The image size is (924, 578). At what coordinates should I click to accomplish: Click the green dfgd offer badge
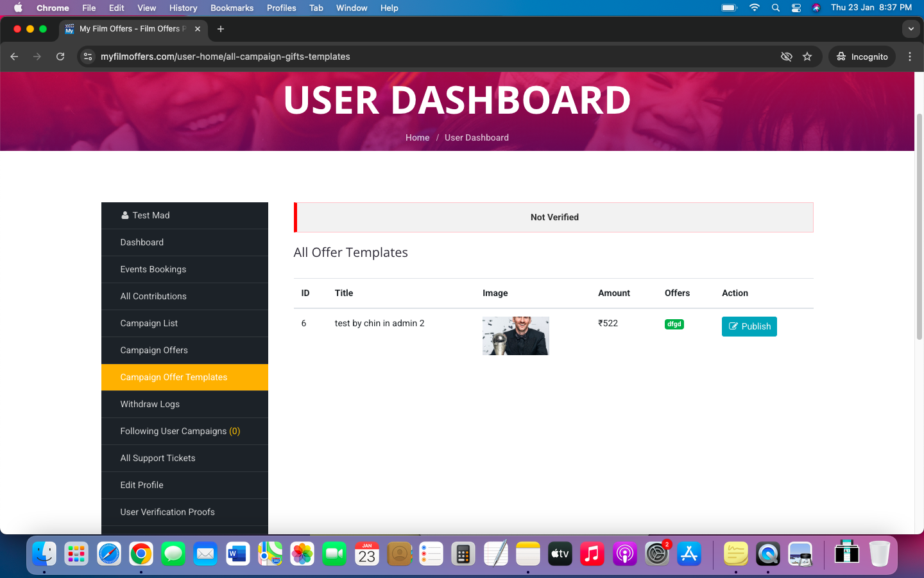(674, 324)
